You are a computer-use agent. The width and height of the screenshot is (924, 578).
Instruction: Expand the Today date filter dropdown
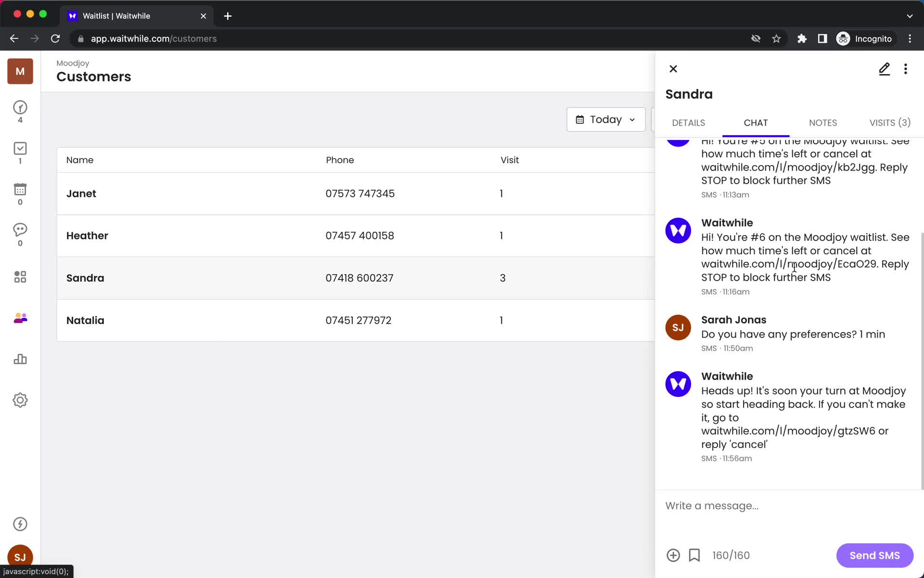click(606, 119)
